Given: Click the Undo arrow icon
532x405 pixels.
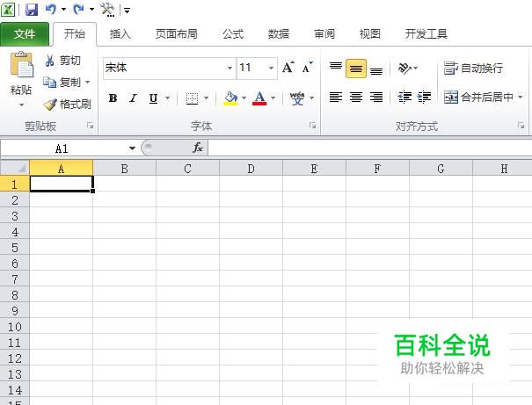Looking at the screenshot, I should (x=50, y=9).
